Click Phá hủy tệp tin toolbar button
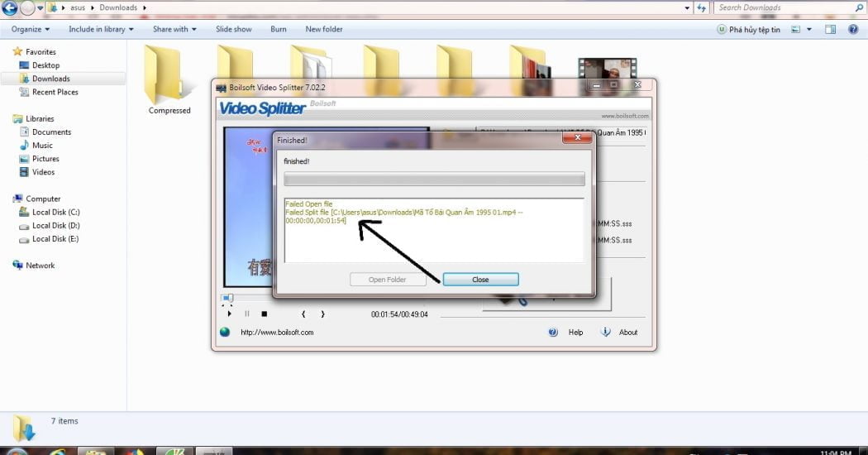The height and width of the screenshot is (455, 868). click(748, 30)
